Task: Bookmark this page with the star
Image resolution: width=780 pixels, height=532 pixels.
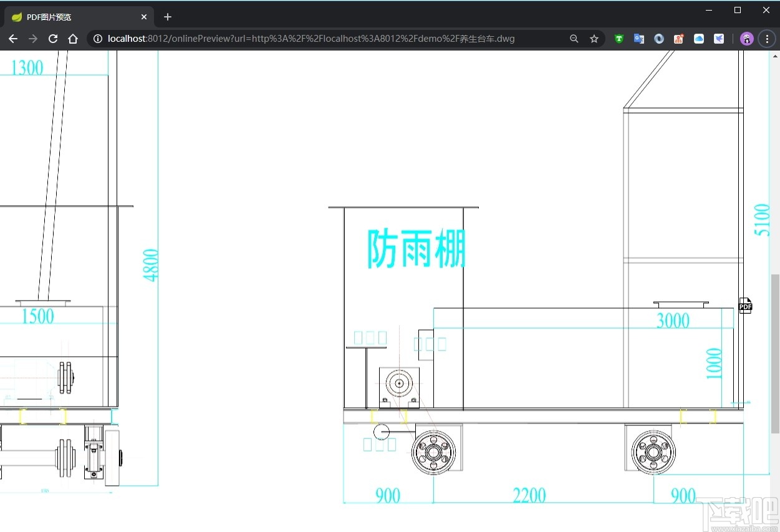Action: (x=594, y=38)
